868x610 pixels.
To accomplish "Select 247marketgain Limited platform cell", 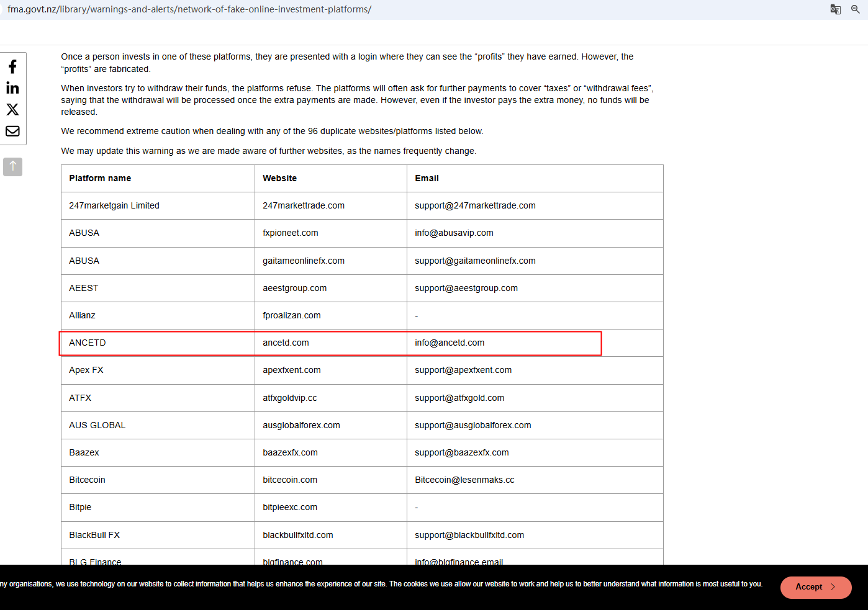I will [x=158, y=205].
